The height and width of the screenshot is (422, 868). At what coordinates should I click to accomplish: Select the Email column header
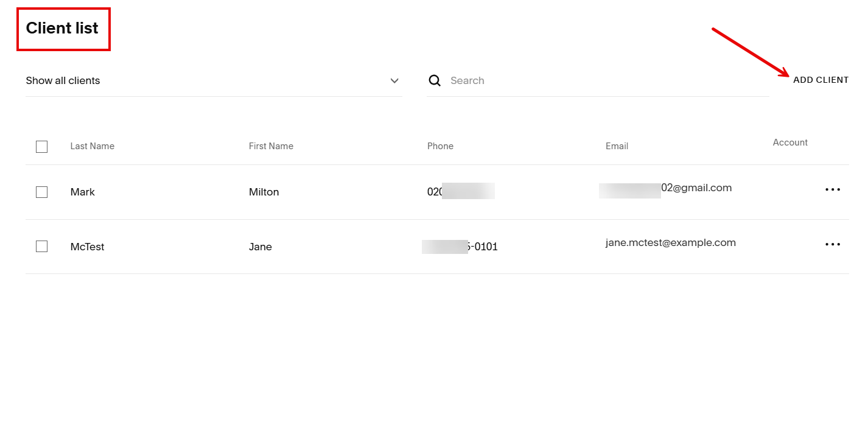pos(617,146)
